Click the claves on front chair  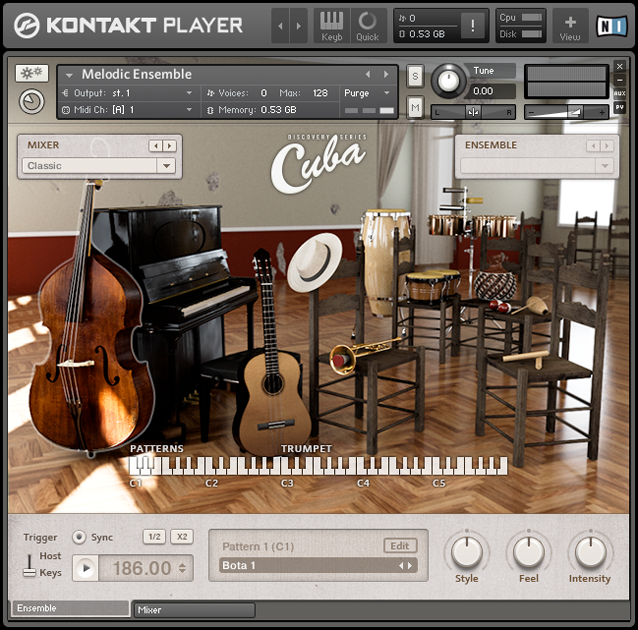[526, 358]
